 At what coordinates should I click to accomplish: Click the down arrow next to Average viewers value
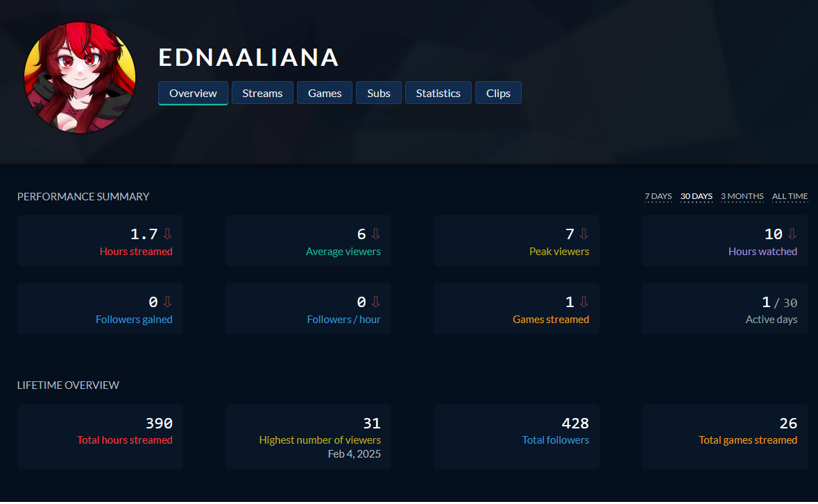pos(375,234)
